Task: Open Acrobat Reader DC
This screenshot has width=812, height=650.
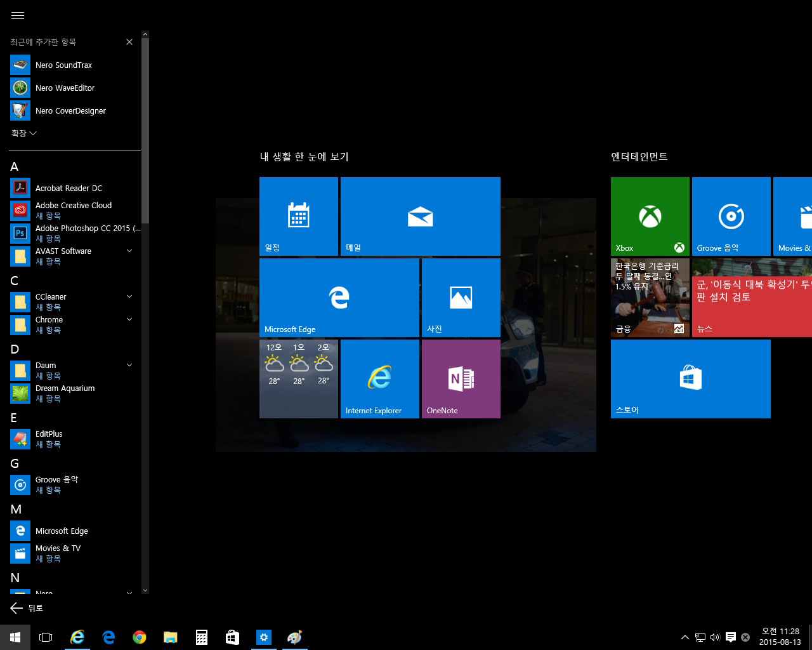Action: 75,188
